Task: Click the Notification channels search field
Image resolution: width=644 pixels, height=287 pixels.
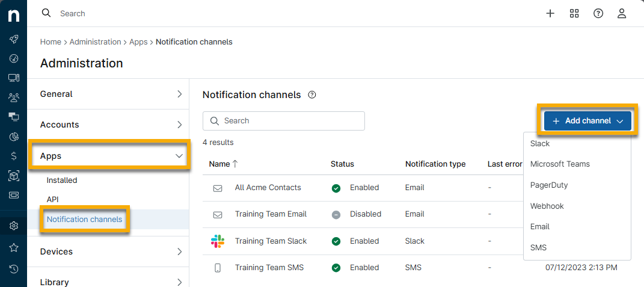Action: 284,121
